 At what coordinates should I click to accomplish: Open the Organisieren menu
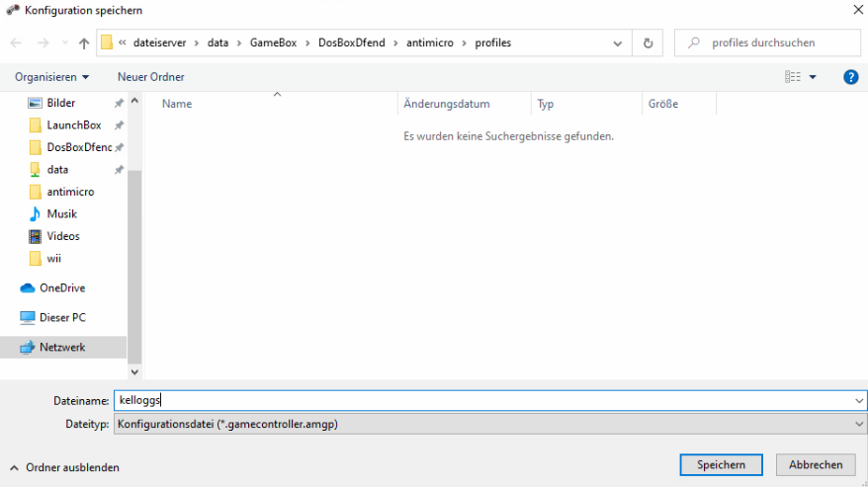51,77
